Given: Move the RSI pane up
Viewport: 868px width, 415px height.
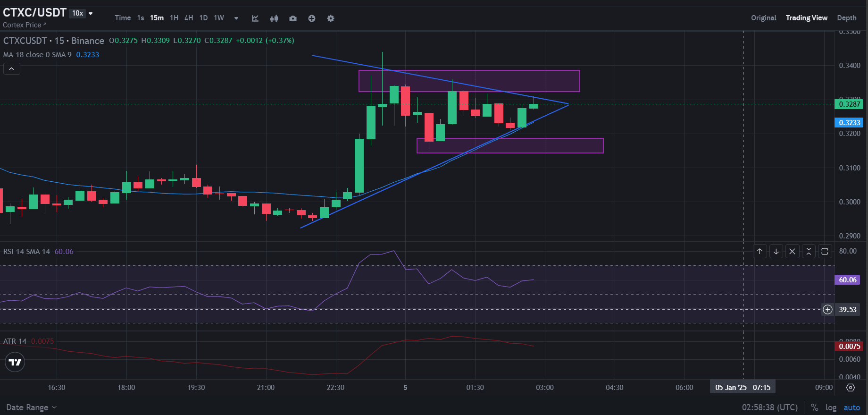Looking at the screenshot, I should 759,251.
